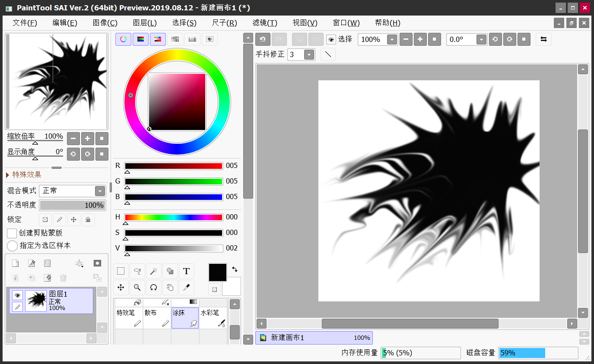Screen dimensions: 594x364
Task: Open the 视图(V) menu
Action: pyautogui.click(x=305, y=23)
